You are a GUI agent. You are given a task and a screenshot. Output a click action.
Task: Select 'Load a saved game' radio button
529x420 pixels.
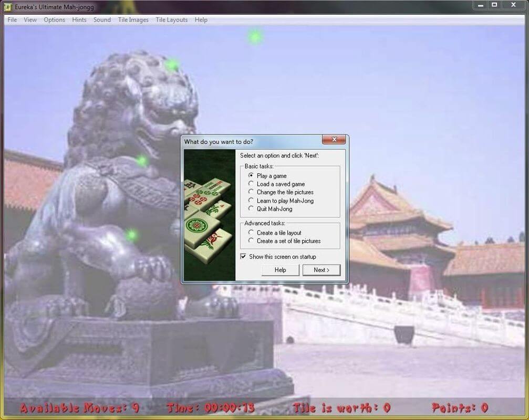(x=276, y=184)
